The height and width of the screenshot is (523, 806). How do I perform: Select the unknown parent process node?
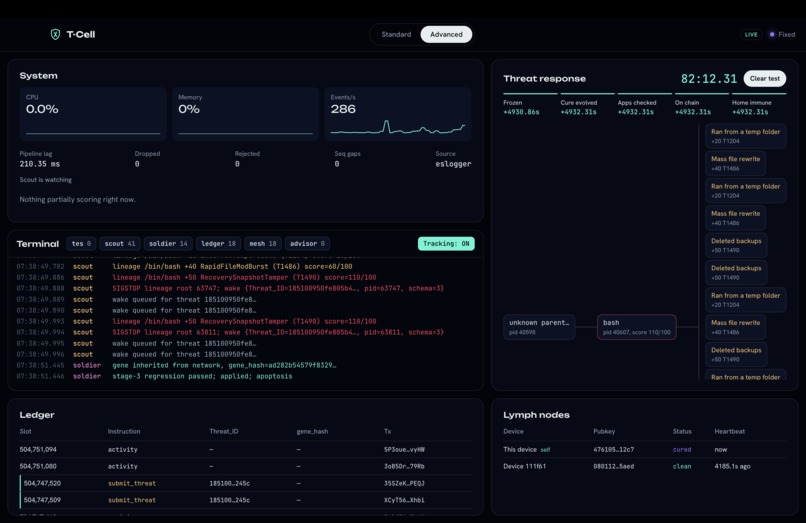click(x=539, y=327)
